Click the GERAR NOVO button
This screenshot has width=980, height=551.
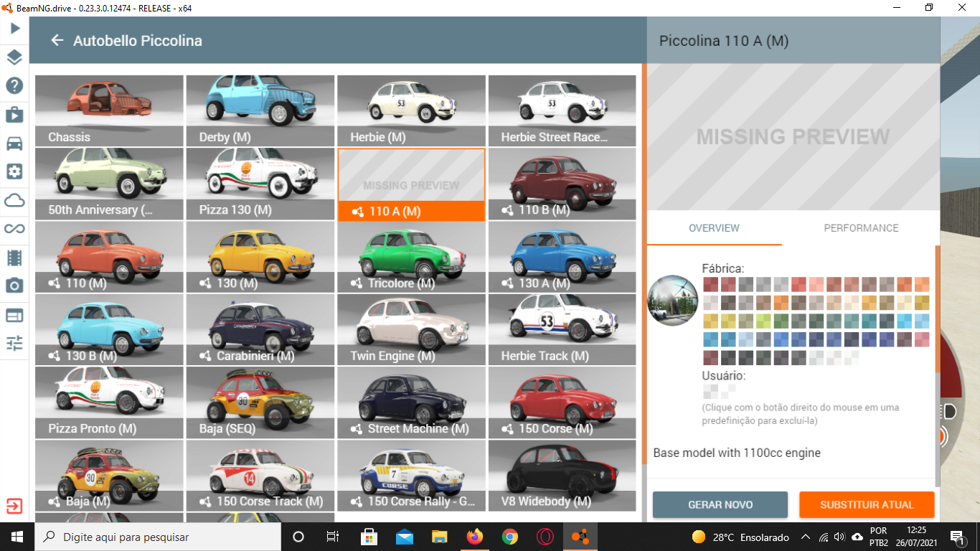[720, 504]
